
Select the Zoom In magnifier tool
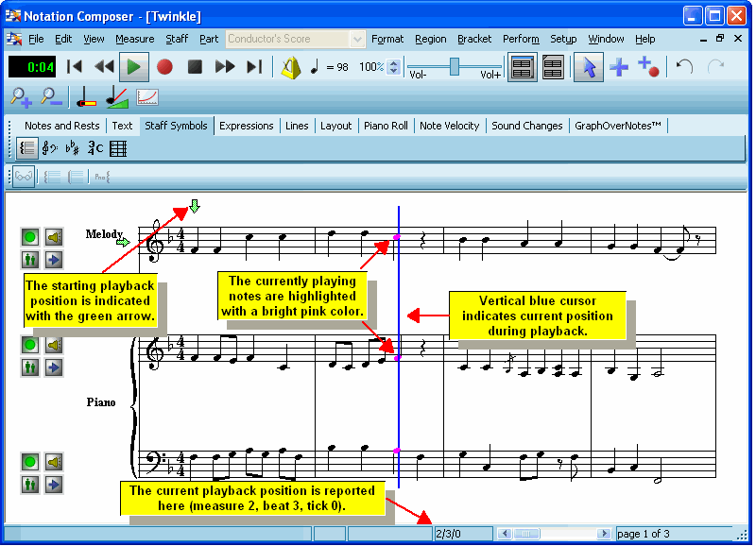(x=20, y=97)
